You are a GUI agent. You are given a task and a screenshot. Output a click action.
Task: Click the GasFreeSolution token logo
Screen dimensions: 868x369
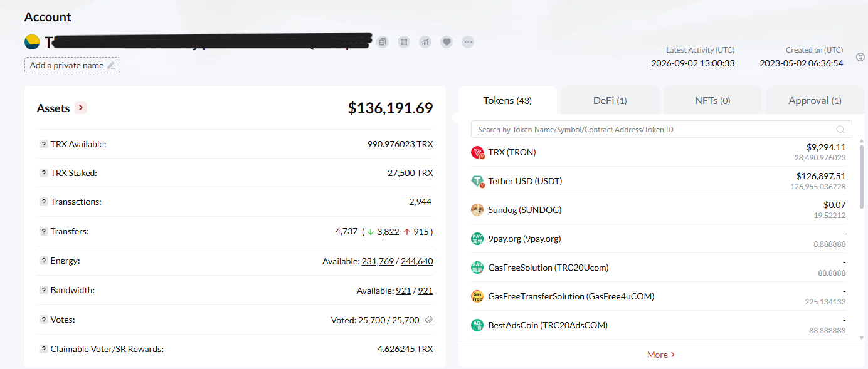(x=477, y=268)
